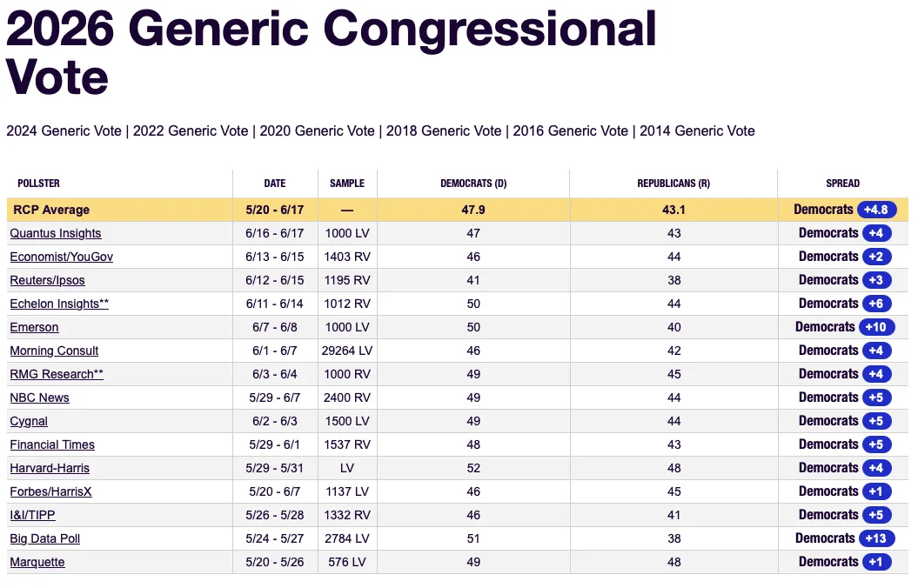
Task: Open the 2022 Generic Vote link
Action: tap(191, 131)
